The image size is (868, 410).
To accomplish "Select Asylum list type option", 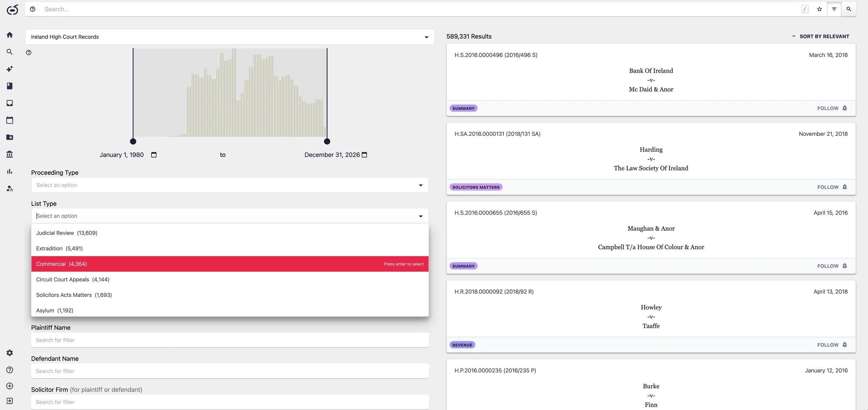I will click(230, 310).
